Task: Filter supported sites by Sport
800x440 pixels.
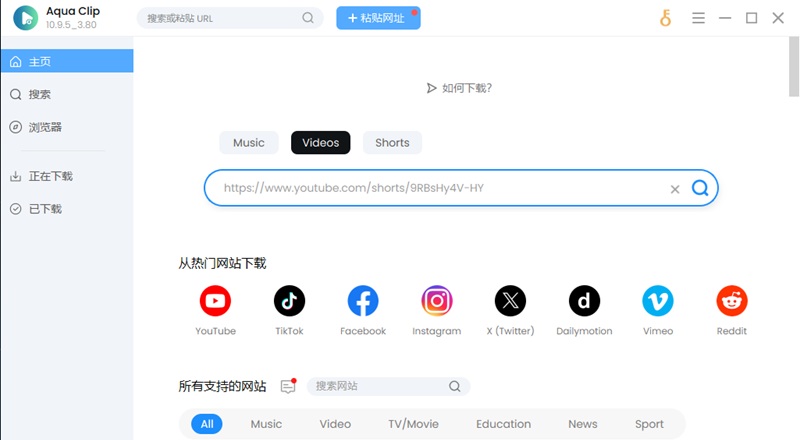Action: (x=649, y=424)
